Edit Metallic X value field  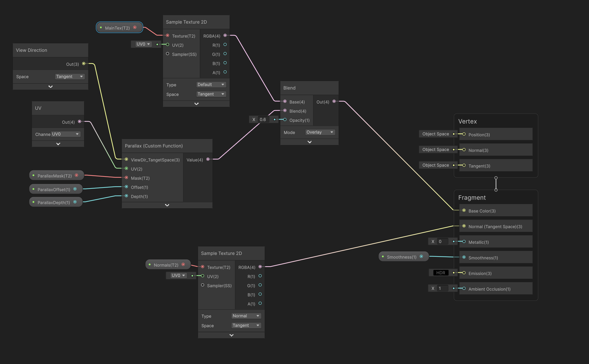tap(442, 241)
